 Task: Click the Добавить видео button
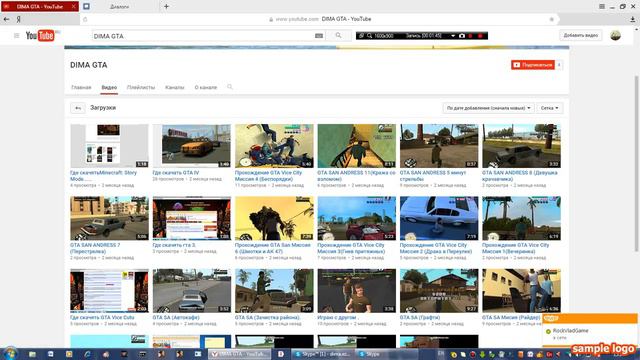(x=580, y=36)
